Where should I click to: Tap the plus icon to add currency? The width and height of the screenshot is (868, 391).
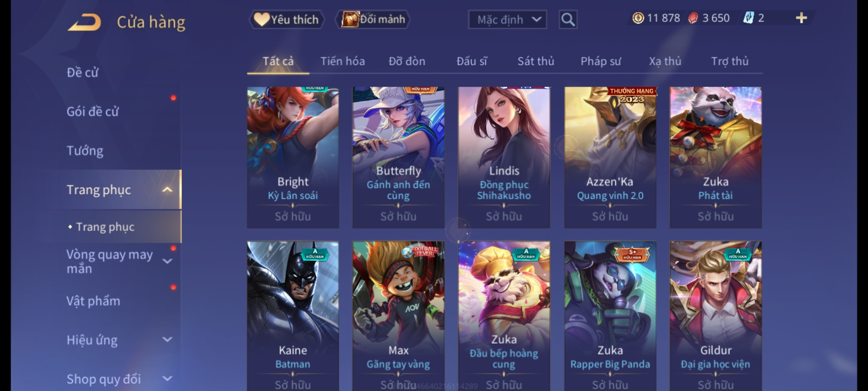tap(801, 18)
